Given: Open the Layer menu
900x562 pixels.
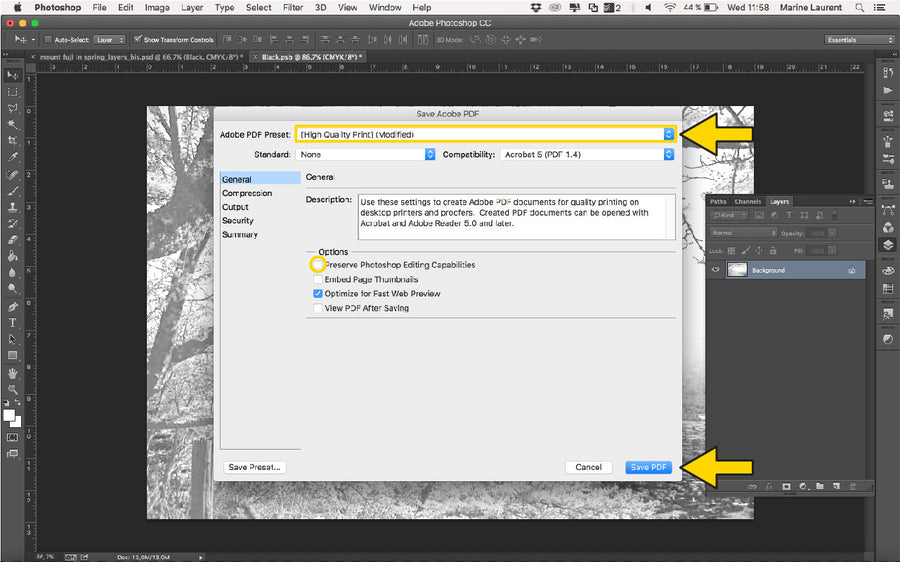Looking at the screenshot, I should point(192,7).
